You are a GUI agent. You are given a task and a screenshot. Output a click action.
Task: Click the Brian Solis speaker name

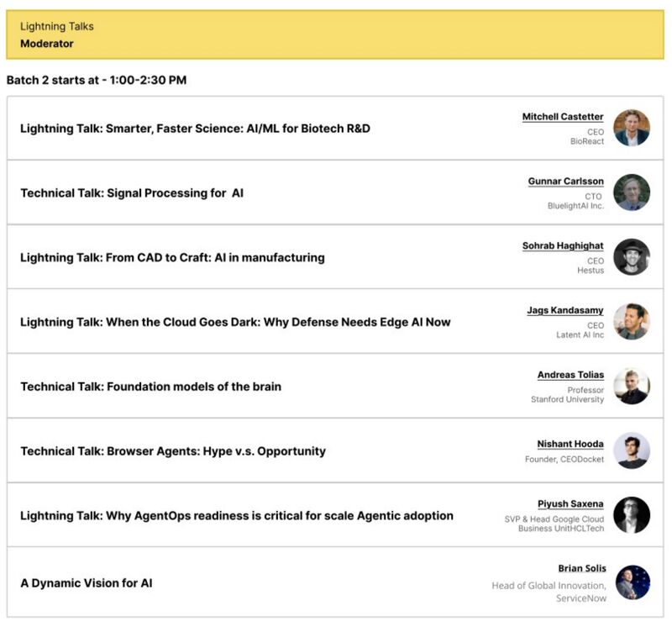[582, 568]
